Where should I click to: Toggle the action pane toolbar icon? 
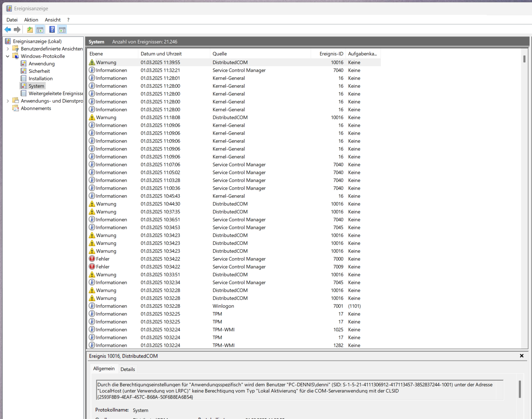[x=62, y=30]
